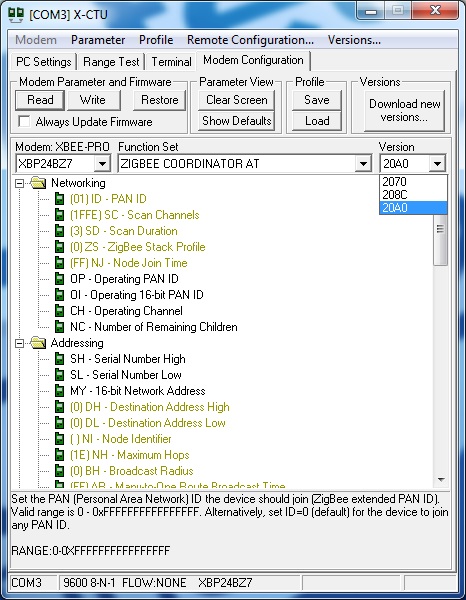The height and width of the screenshot is (600, 466).
Task: Click the Restore button
Action: [x=160, y=100]
